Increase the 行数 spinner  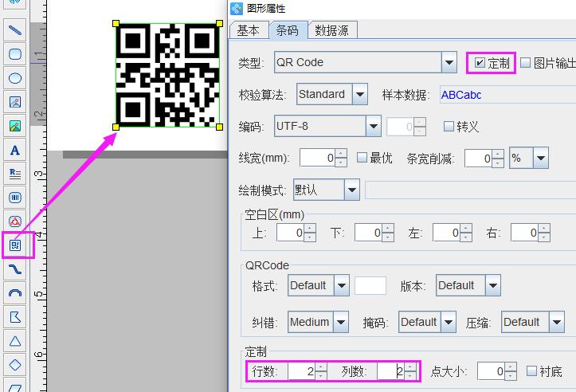coord(321,367)
